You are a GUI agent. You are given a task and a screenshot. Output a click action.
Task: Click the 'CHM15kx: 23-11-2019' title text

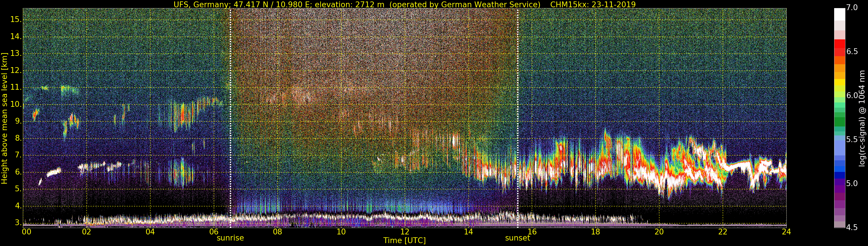tap(593, 4)
